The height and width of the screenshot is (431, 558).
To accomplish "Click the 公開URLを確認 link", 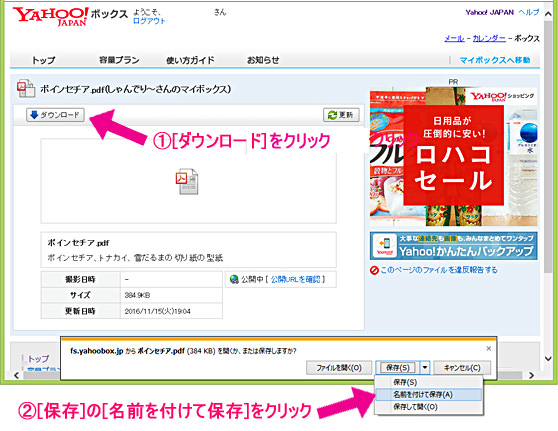I will 295,279.
